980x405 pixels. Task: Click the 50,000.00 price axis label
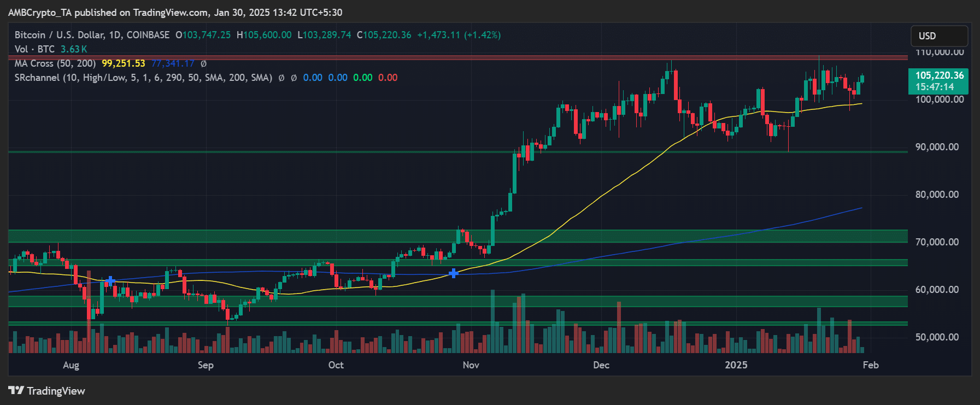(937, 337)
